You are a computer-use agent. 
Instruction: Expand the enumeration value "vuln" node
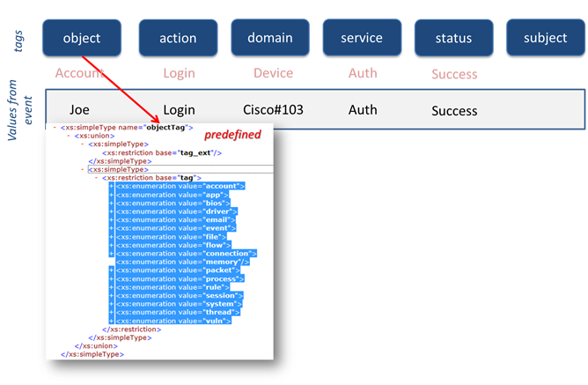(111, 321)
